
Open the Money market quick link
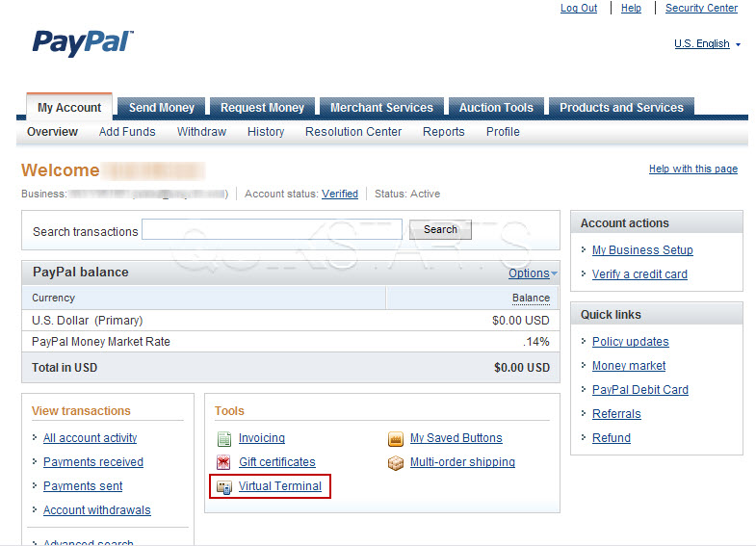point(629,366)
